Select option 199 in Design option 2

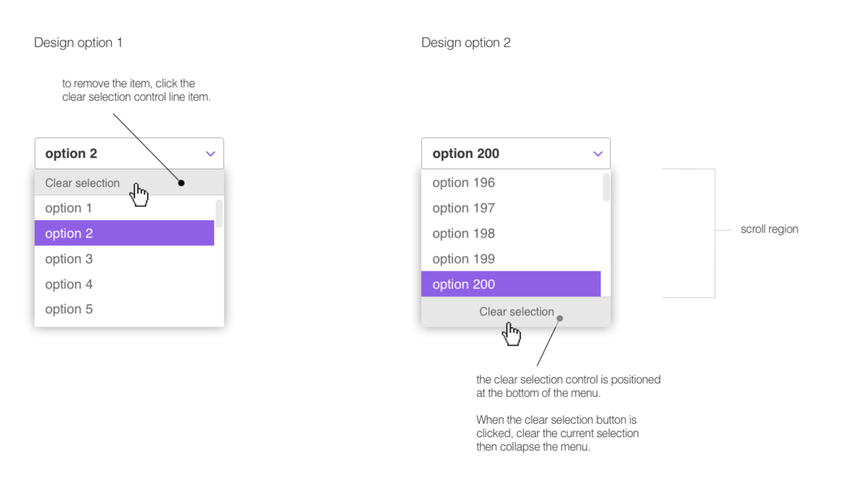464,258
